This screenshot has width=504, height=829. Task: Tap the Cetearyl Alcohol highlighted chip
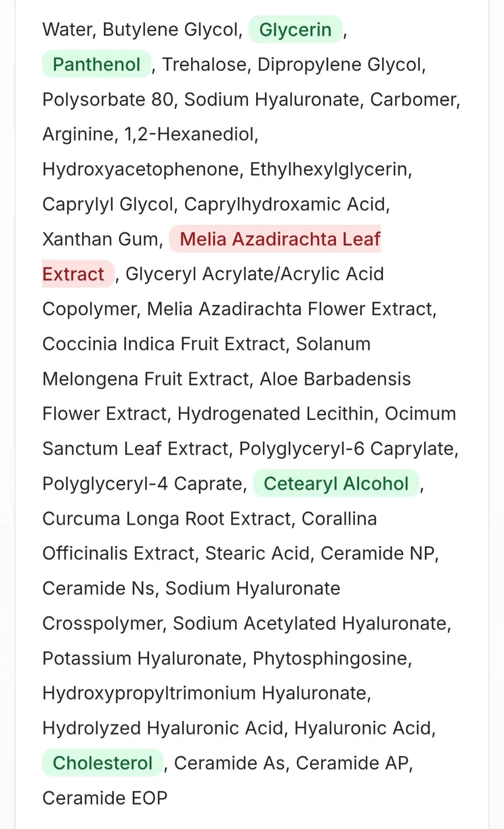click(336, 484)
